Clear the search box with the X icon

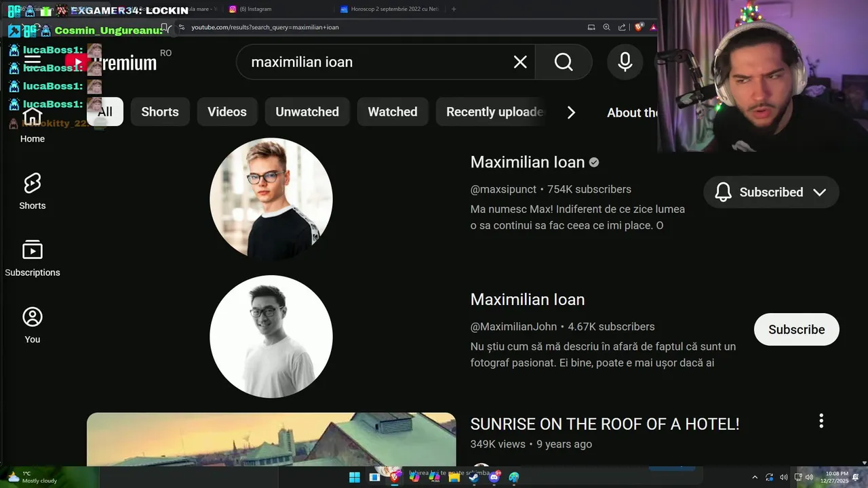click(x=520, y=62)
